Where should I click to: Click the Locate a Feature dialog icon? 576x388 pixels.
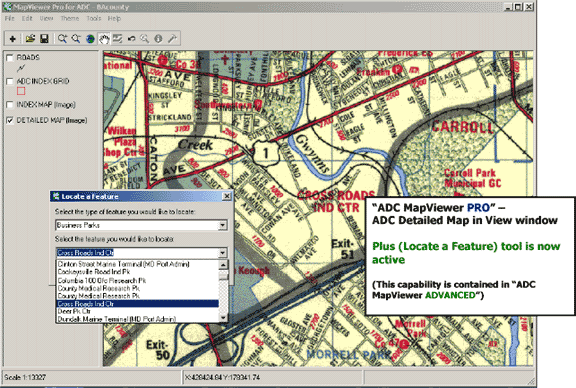56,196
